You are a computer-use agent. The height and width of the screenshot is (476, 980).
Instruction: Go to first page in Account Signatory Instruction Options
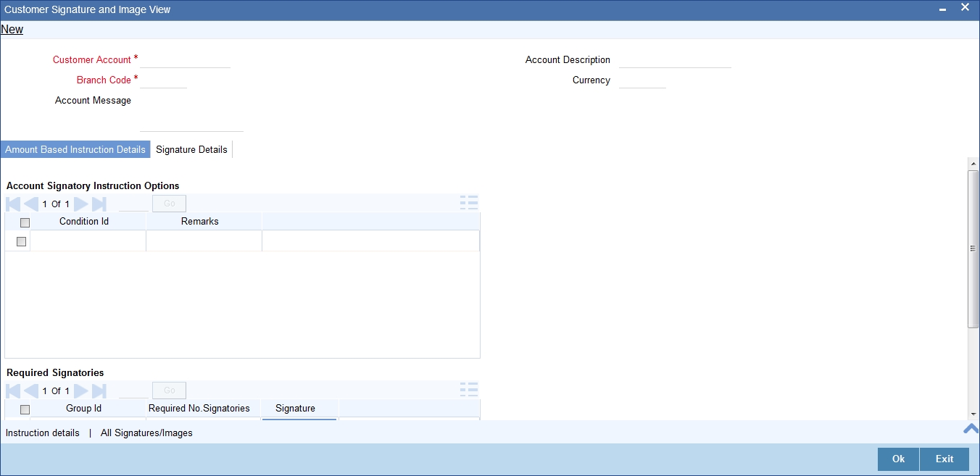13,204
